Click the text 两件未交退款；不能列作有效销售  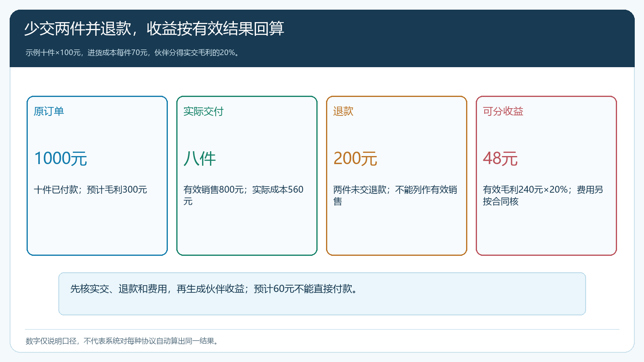click(x=395, y=195)
